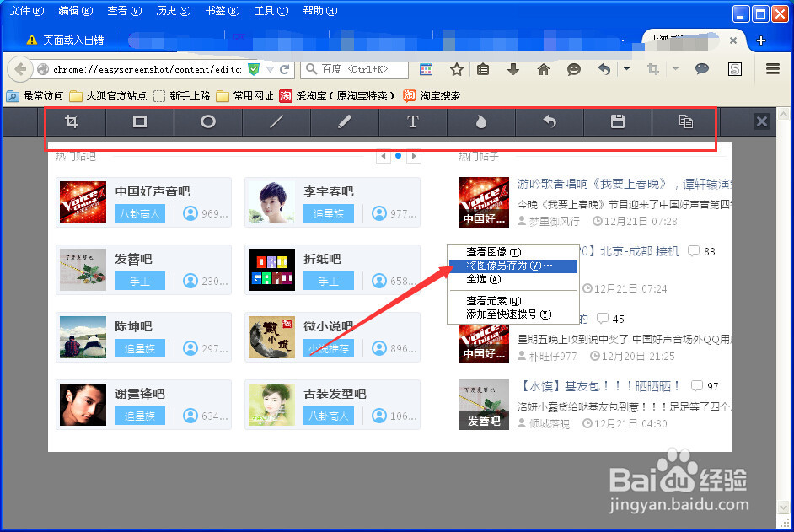Reload the page with refresh icon
The width and height of the screenshot is (794, 532).
coord(285,69)
